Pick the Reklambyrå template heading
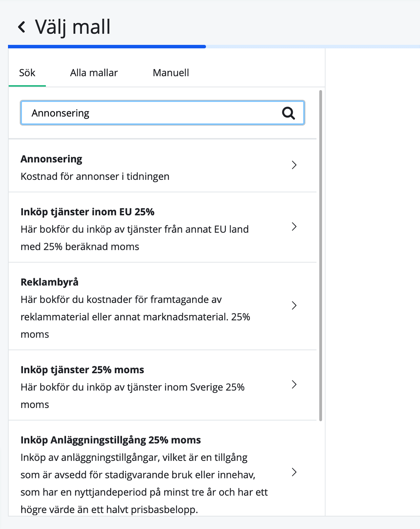Image resolution: width=420 pixels, height=529 pixels. (x=50, y=282)
